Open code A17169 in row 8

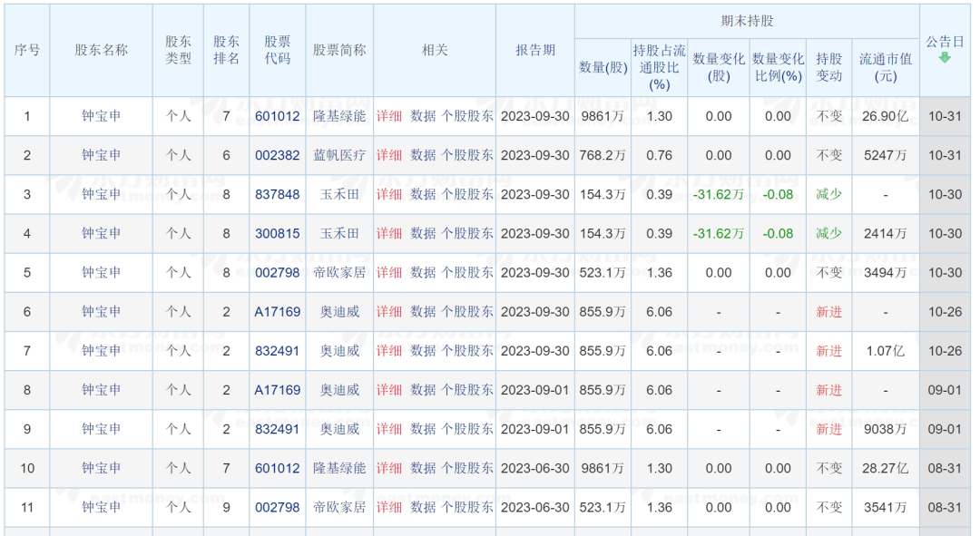(x=277, y=390)
